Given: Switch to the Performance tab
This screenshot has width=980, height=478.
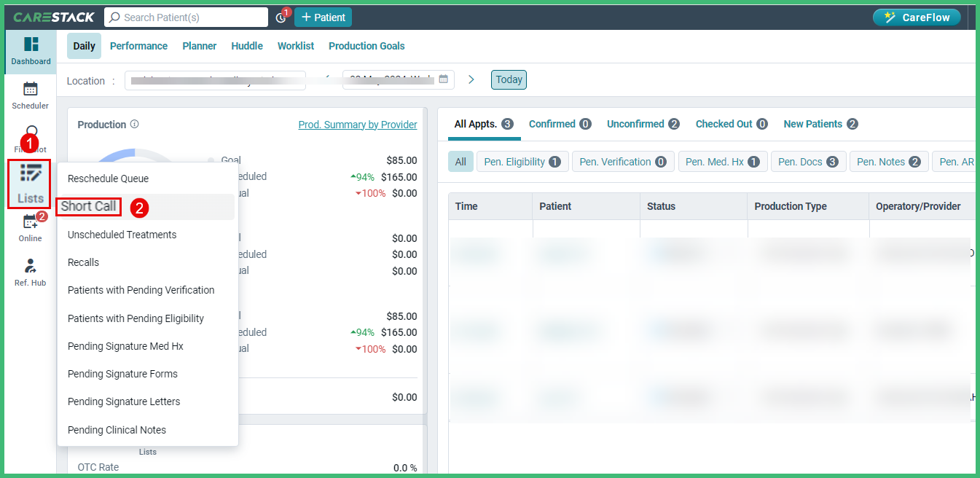Looking at the screenshot, I should 138,45.
